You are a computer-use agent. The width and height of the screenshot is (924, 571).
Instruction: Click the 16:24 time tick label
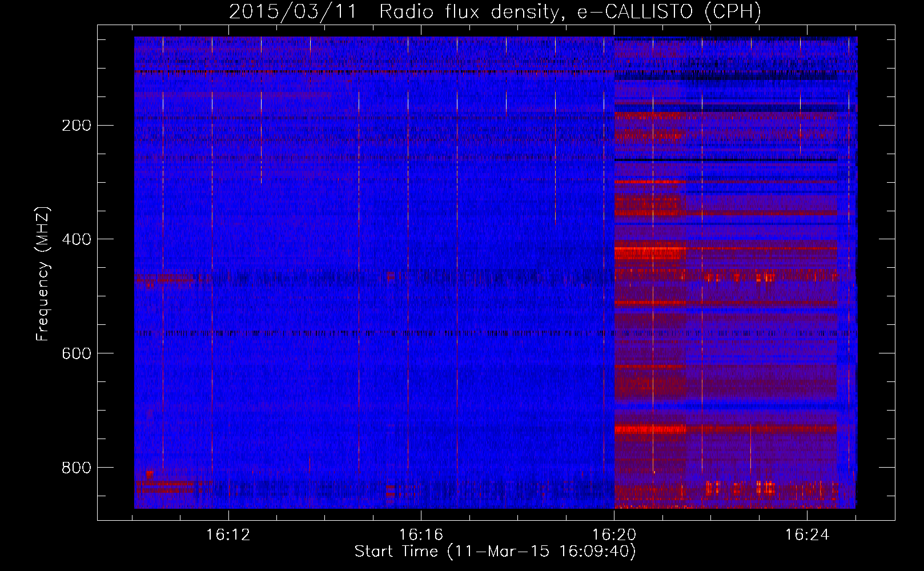pos(807,535)
